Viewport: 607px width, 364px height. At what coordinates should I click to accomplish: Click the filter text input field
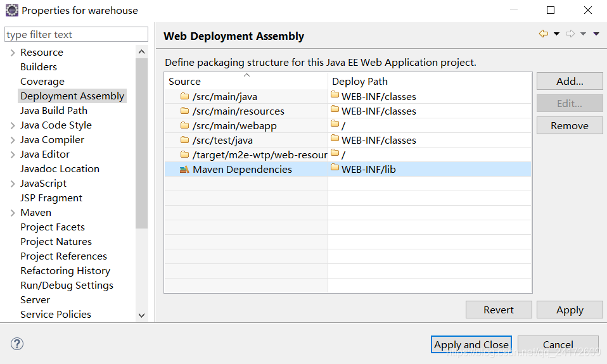(x=76, y=34)
